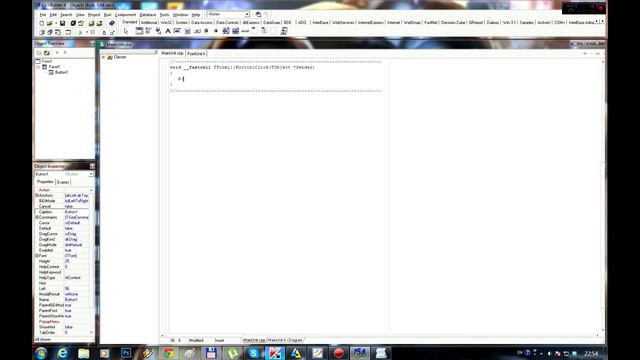
Task: Select the Label (A) component icon
Action: click(x=168, y=31)
